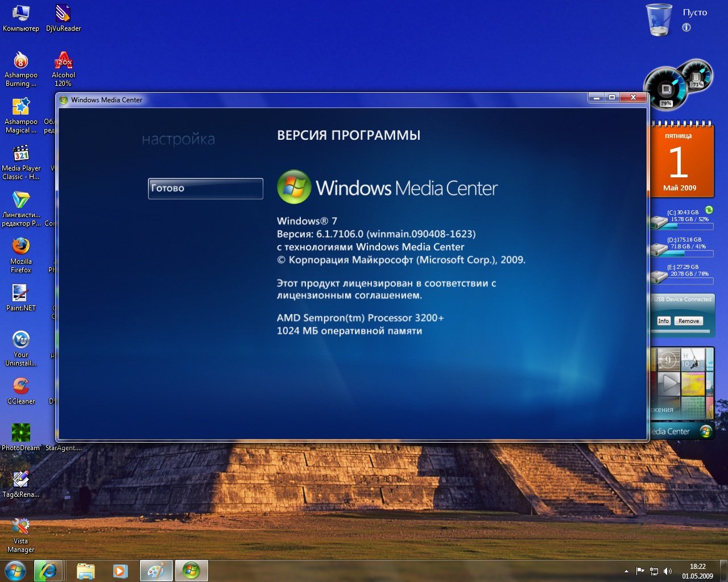Click the Windows Media Center title bar icon
This screenshot has height=582, width=728.
click(x=64, y=99)
